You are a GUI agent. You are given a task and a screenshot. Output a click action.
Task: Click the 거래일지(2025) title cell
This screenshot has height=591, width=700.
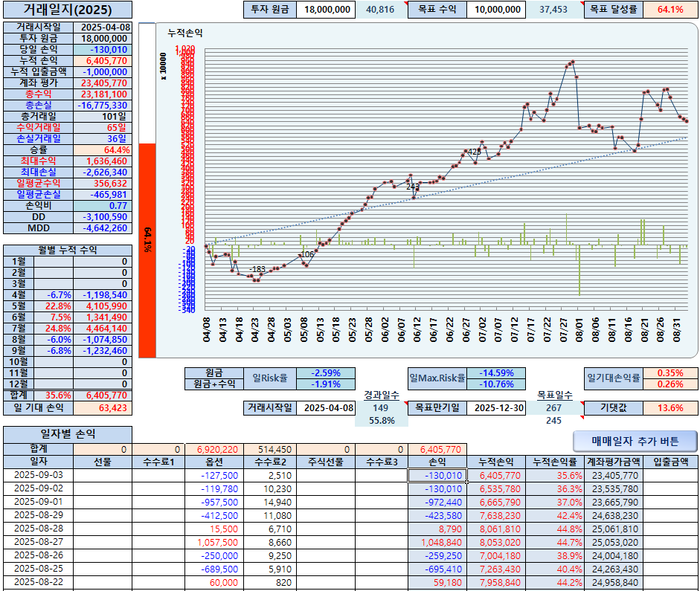point(68,10)
